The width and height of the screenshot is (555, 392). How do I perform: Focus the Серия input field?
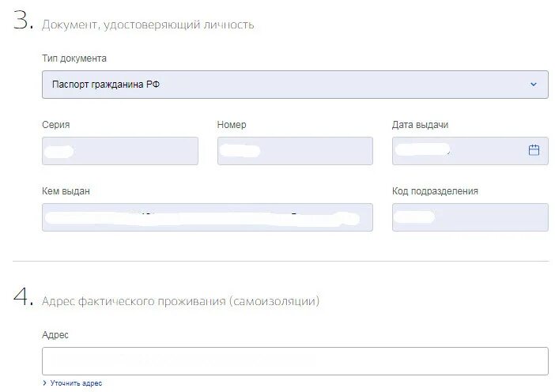pos(120,151)
